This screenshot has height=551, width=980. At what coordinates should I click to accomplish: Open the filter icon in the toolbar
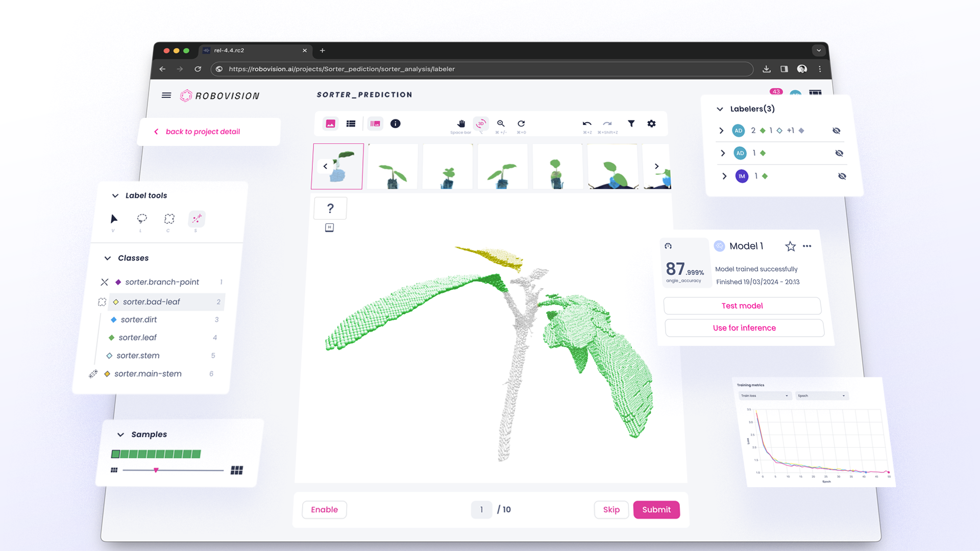tap(631, 123)
